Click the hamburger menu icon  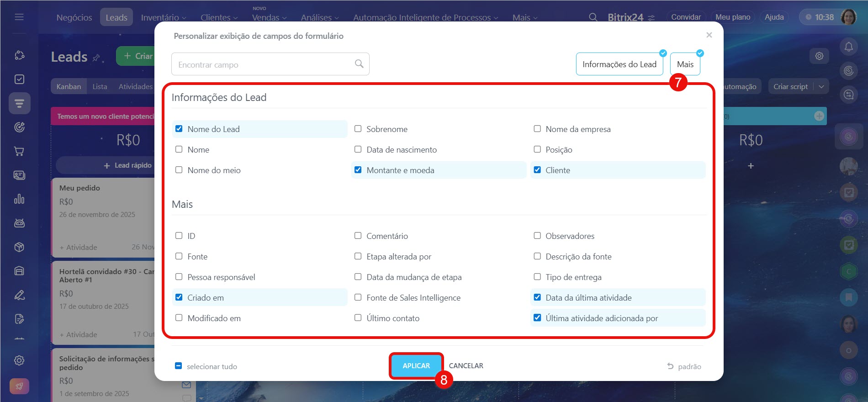(x=19, y=17)
